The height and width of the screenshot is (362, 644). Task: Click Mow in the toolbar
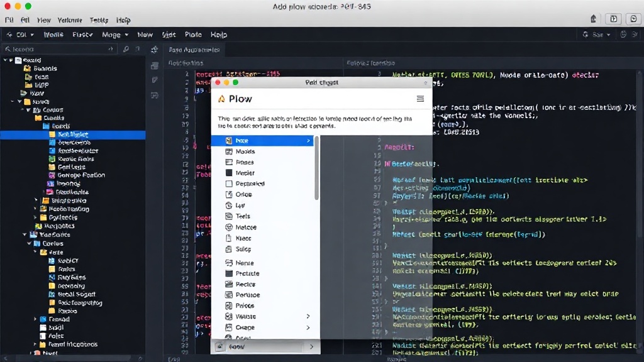click(145, 35)
